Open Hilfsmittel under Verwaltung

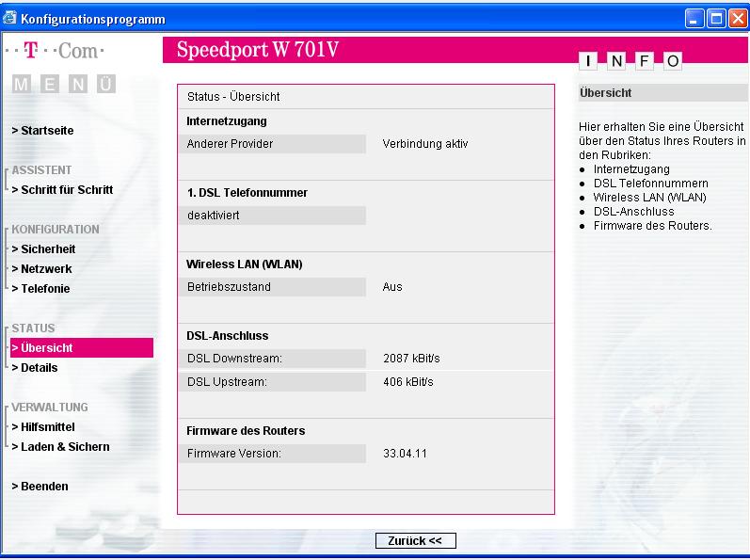click(x=43, y=427)
